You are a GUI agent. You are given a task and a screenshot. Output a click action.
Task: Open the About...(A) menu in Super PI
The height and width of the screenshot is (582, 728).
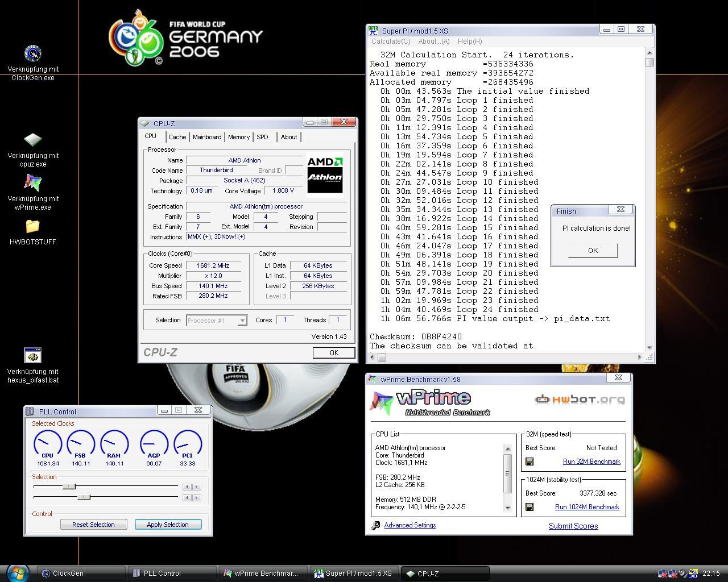coord(434,41)
